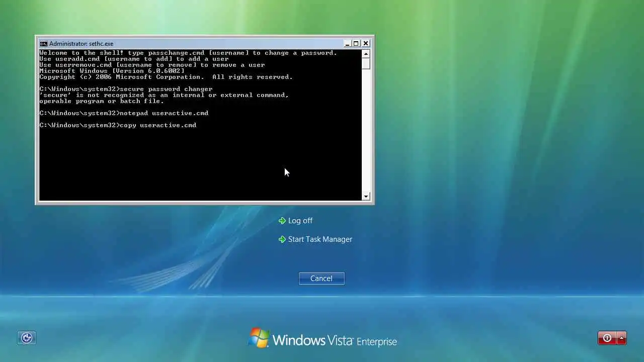644x362 pixels.
Task: Click the 'Use userremove.cmd' instruction line
Action: click(152, 65)
